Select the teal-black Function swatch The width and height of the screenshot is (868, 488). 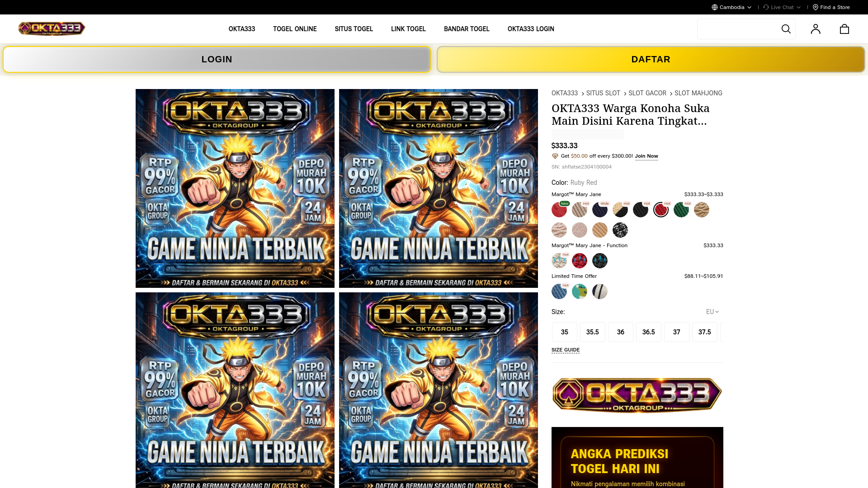[x=600, y=261]
